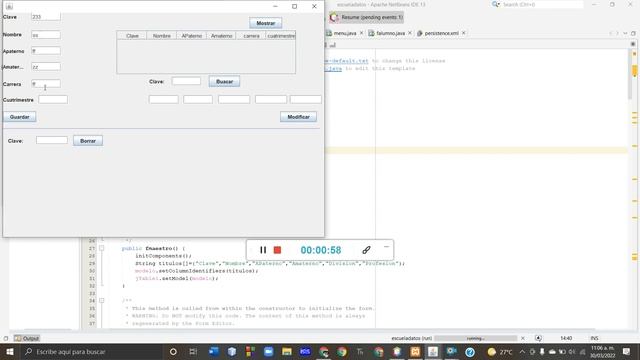640x360 pixels.
Task: Select cuatrimestre column header in table
Action: tap(280, 36)
